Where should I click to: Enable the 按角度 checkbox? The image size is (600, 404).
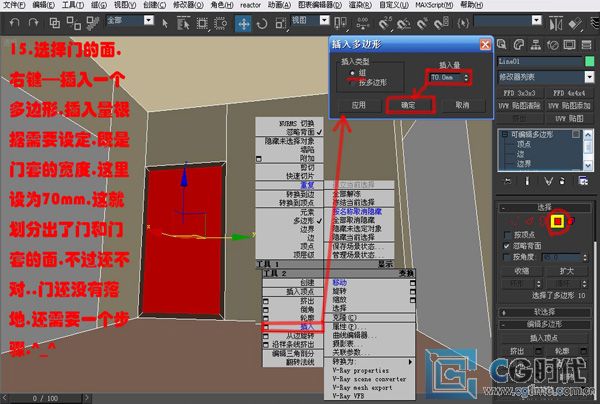[x=507, y=257]
